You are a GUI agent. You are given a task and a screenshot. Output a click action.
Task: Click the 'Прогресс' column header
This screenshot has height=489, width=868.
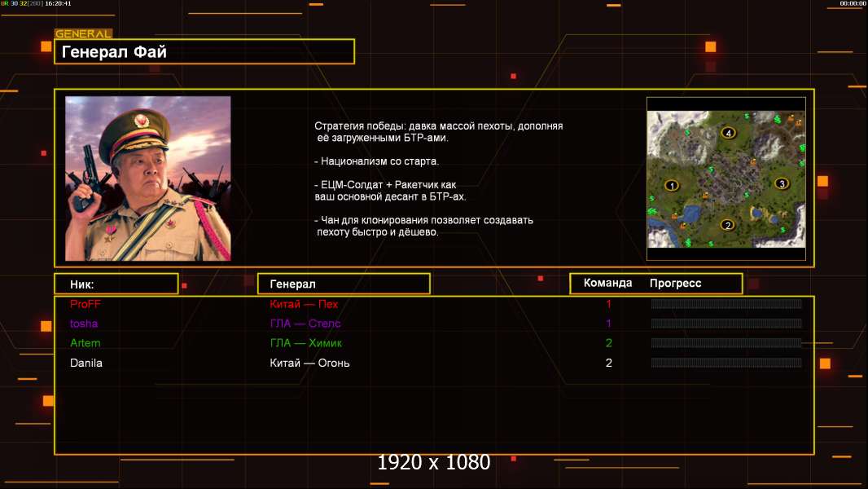(x=675, y=284)
